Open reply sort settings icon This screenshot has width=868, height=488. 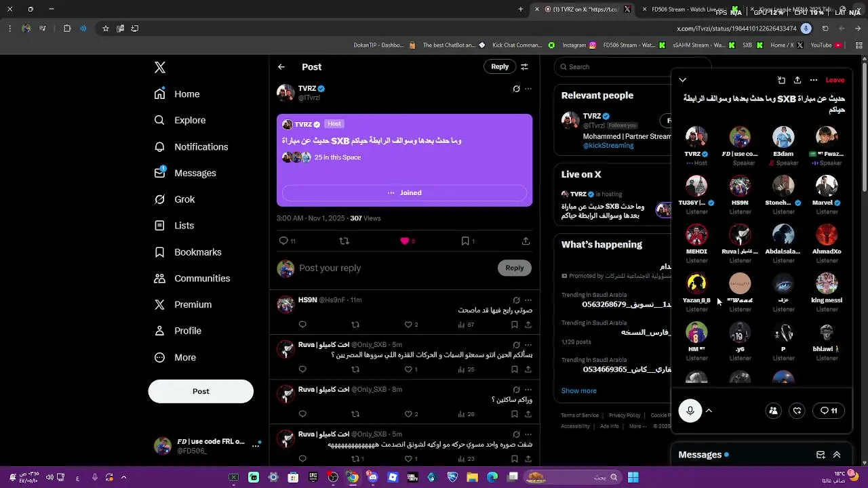tap(524, 66)
